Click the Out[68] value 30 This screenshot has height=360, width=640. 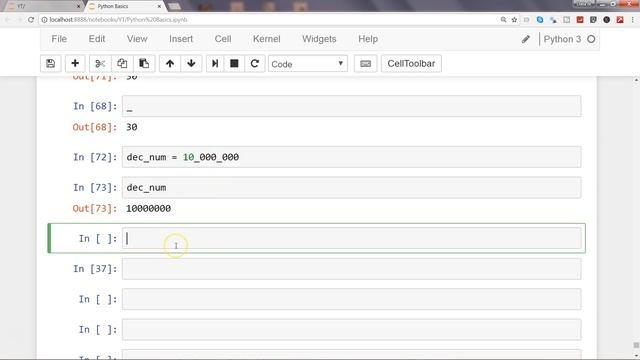(x=131, y=127)
